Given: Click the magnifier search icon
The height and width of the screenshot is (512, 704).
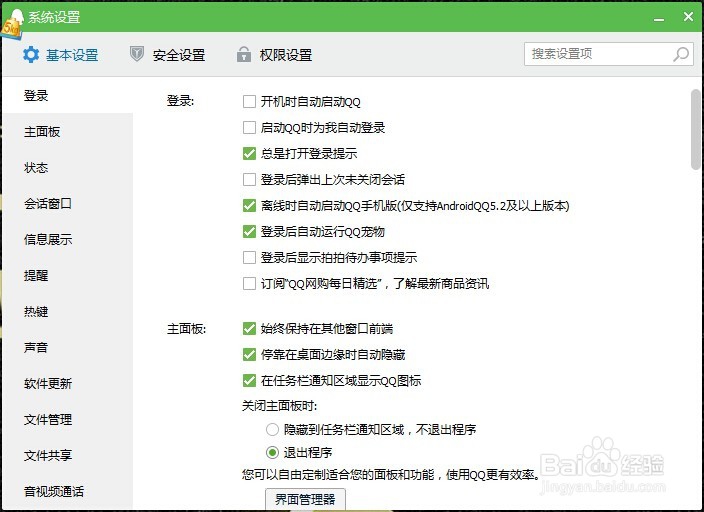Looking at the screenshot, I should tap(681, 54).
